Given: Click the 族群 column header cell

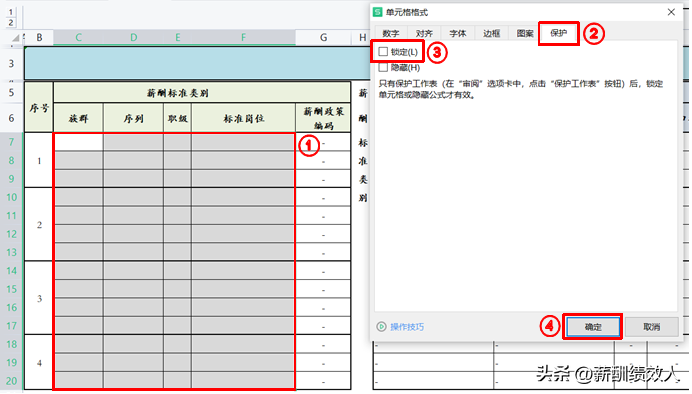Looking at the screenshot, I should pyautogui.click(x=79, y=118).
